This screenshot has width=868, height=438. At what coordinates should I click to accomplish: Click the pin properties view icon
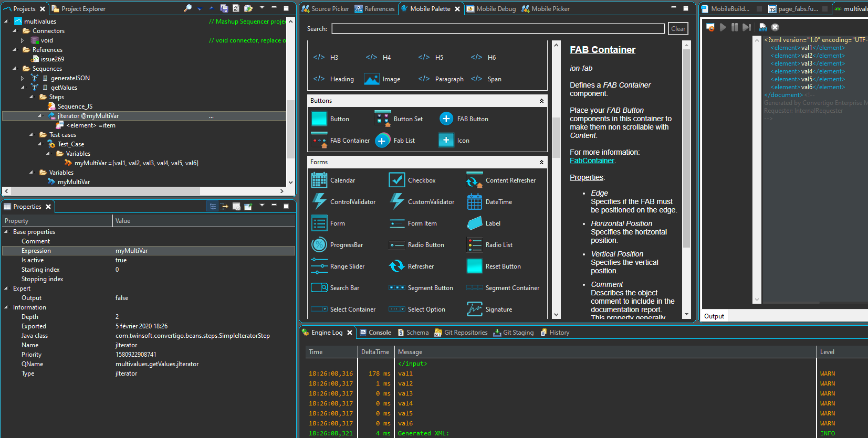point(248,207)
